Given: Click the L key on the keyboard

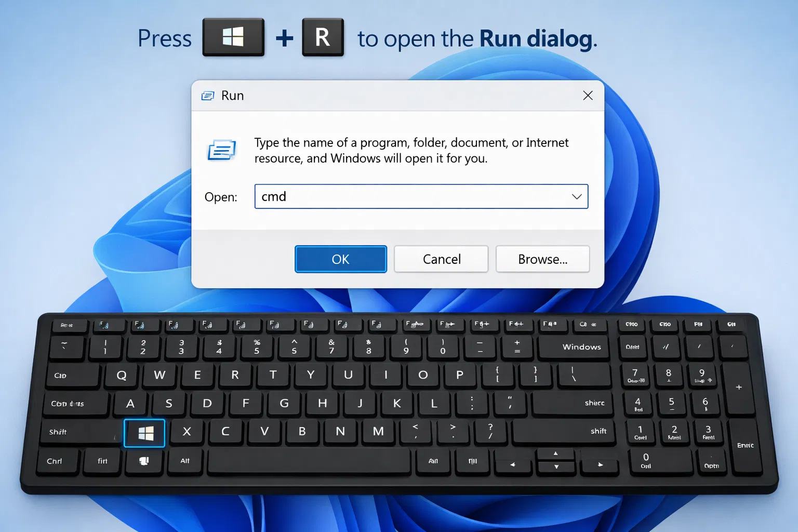Looking at the screenshot, I should (x=434, y=404).
